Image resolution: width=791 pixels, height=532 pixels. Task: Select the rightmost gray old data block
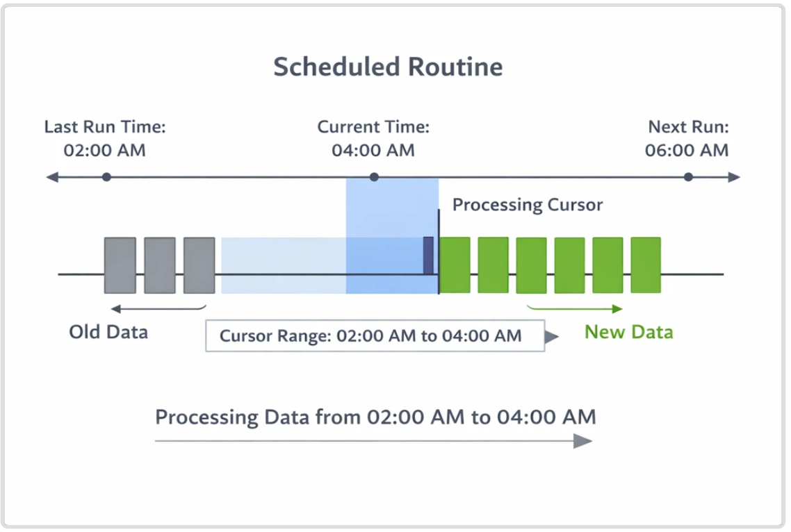point(199,265)
